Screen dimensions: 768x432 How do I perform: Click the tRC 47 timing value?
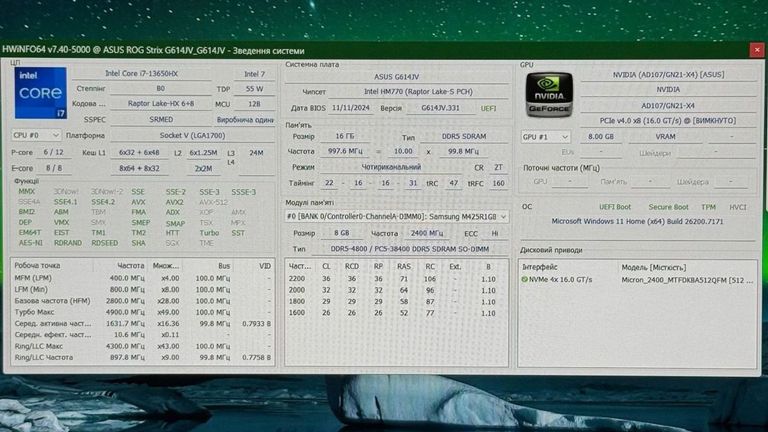click(454, 183)
